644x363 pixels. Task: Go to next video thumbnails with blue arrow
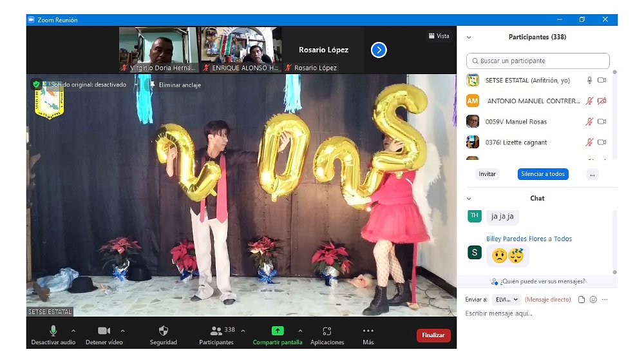(379, 50)
